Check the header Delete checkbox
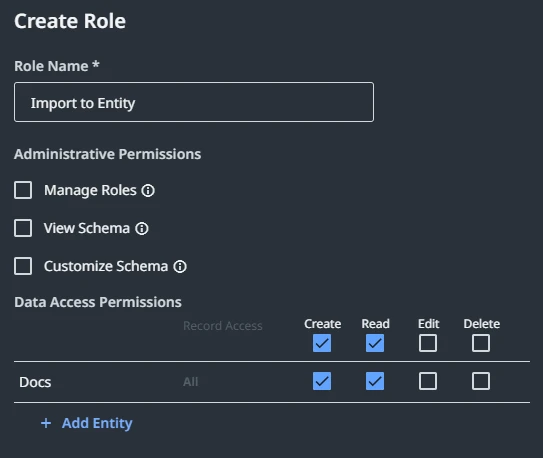The image size is (543, 458). click(x=481, y=343)
